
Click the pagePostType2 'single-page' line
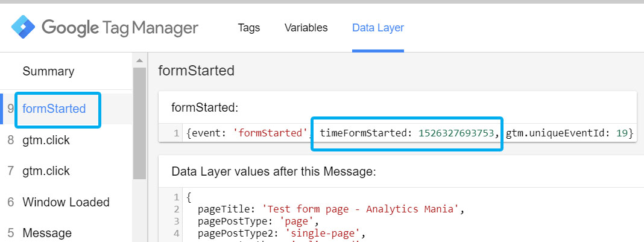[x=281, y=233]
